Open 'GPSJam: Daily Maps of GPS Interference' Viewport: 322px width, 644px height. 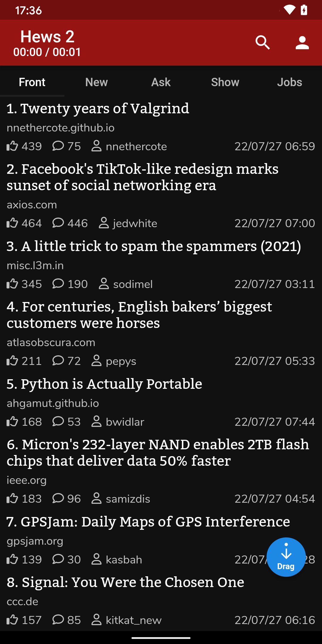[148, 522]
